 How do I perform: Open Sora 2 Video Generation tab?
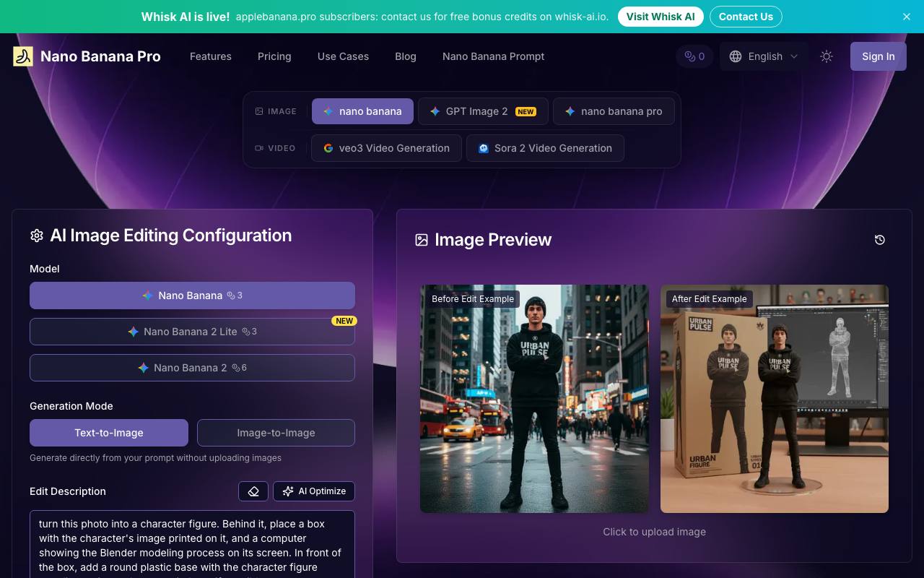[545, 148]
